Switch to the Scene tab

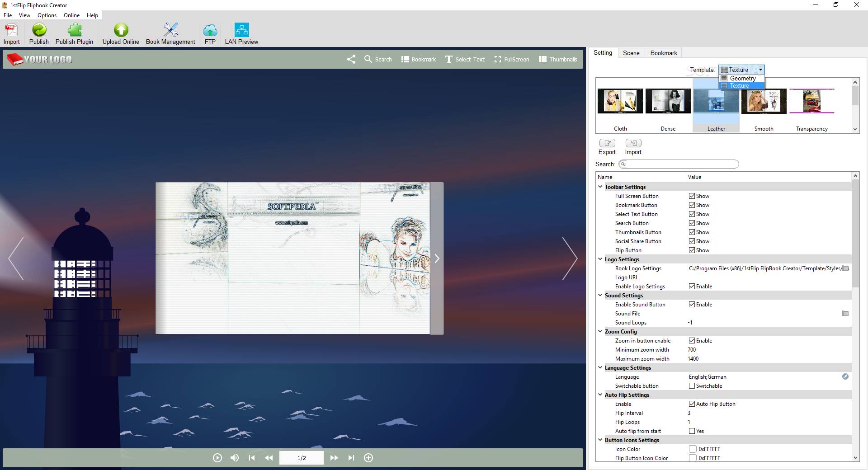631,53
